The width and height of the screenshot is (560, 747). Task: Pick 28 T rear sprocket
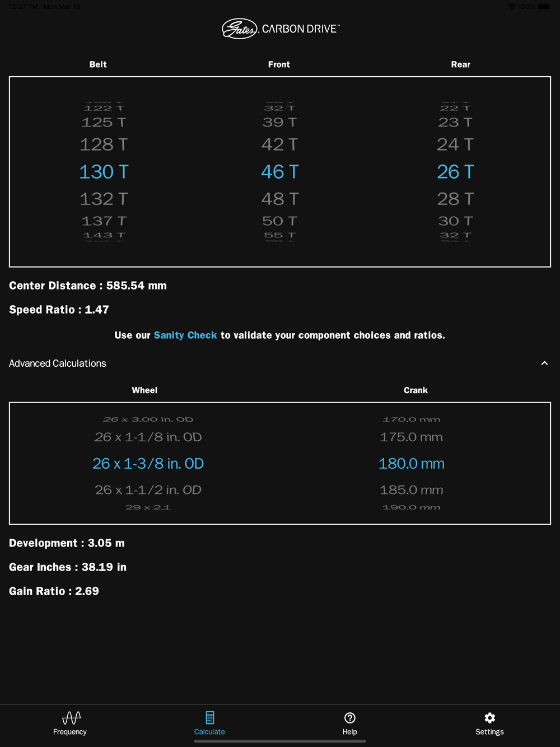coord(455,199)
